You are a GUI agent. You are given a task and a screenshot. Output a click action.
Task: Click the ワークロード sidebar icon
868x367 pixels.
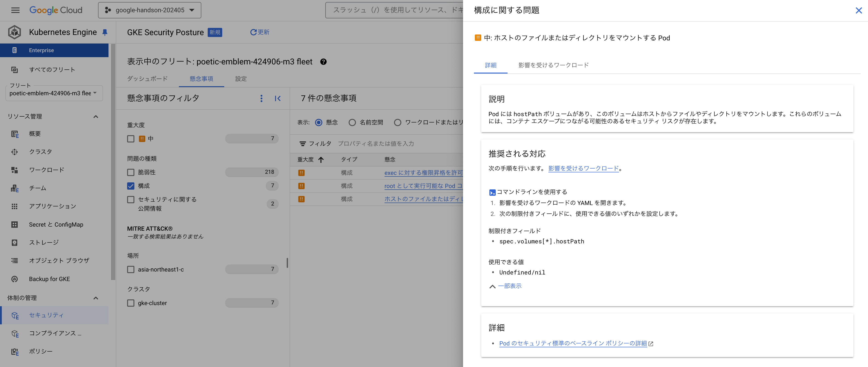15,170
